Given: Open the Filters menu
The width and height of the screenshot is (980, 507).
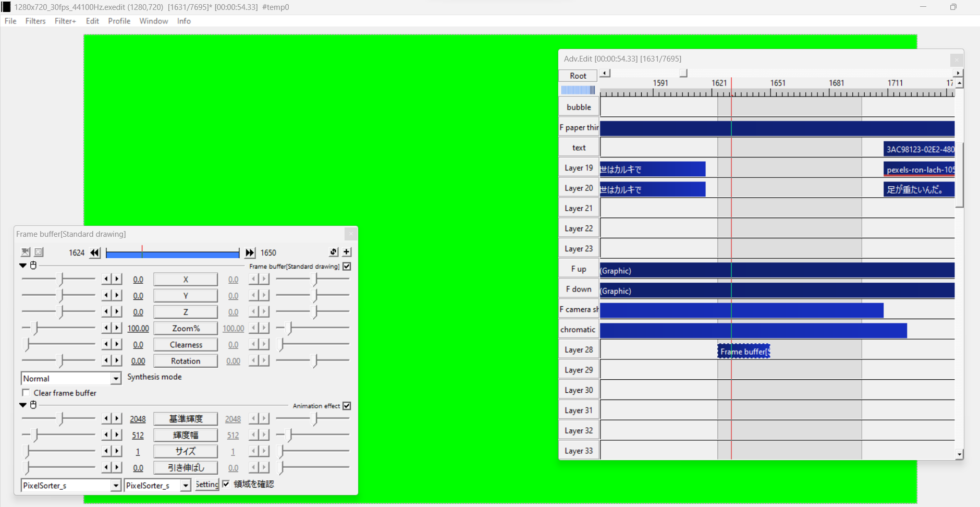Looking at the screenshot, I should (35, 21).
